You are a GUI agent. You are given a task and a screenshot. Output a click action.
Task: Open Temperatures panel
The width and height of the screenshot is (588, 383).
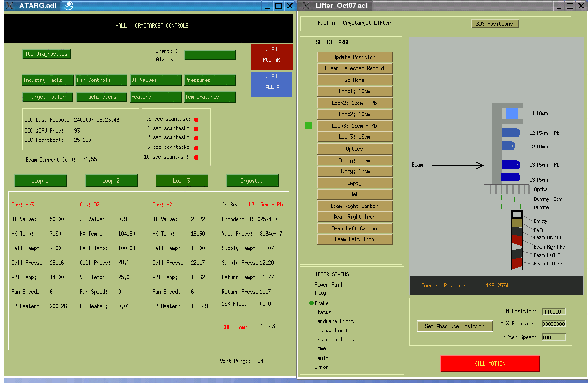[209, 97]
